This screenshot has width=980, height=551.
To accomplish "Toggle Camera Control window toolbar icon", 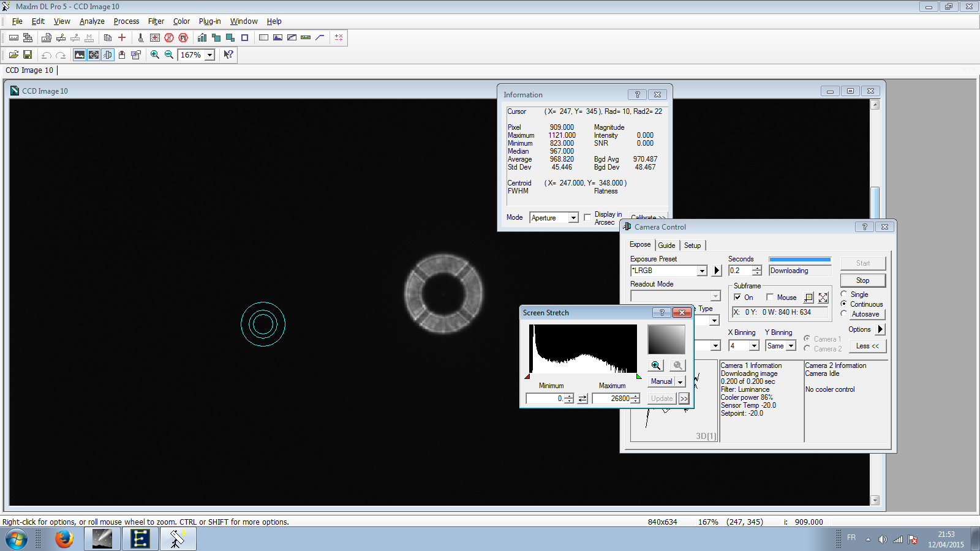I will 108,54.
